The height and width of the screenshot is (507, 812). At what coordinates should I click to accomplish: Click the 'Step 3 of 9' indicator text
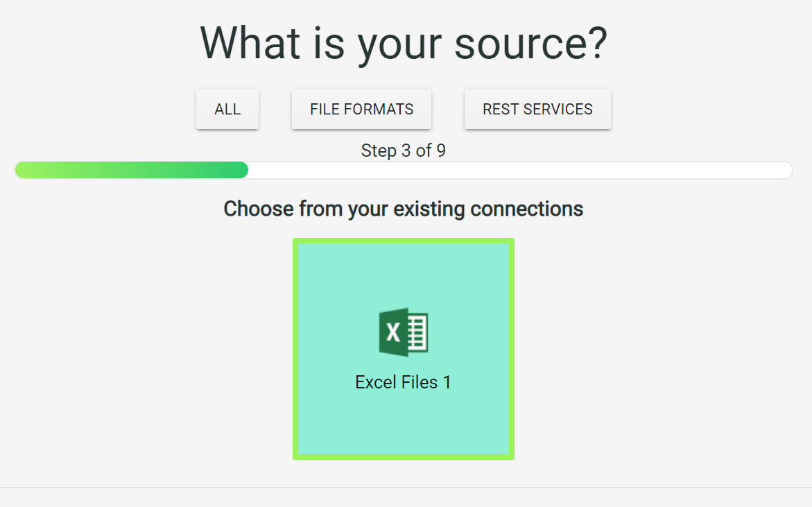coord(404,151)
